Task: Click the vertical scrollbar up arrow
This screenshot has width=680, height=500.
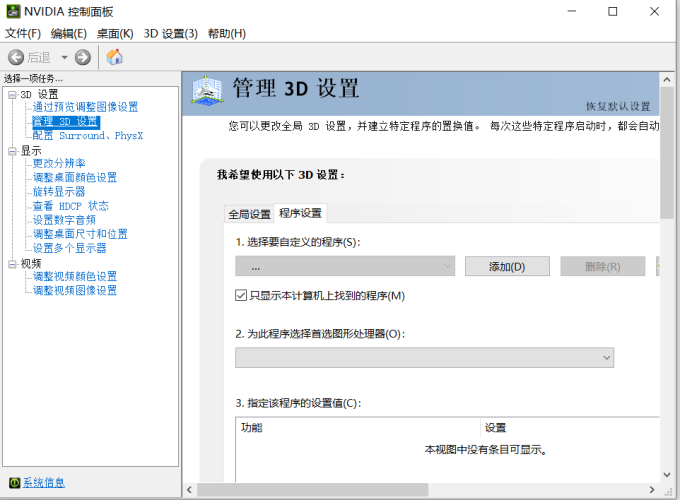Action: coord(667,79)
